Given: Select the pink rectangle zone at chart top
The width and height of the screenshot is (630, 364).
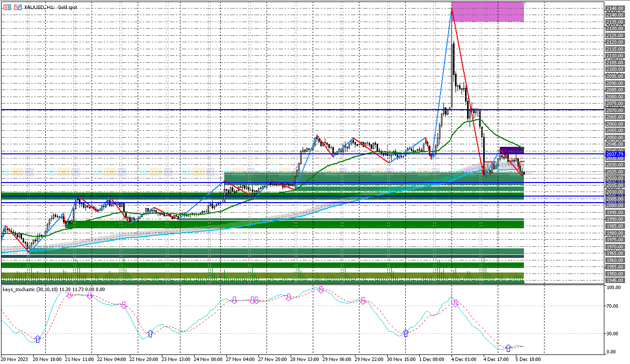Looking at the screenshot, I should point(488,12).
